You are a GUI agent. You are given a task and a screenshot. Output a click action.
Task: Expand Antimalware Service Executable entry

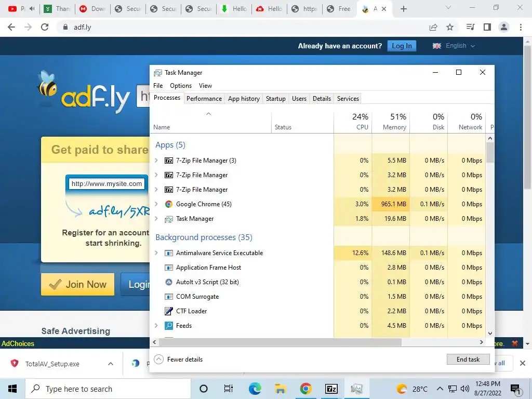pos(156,253)
